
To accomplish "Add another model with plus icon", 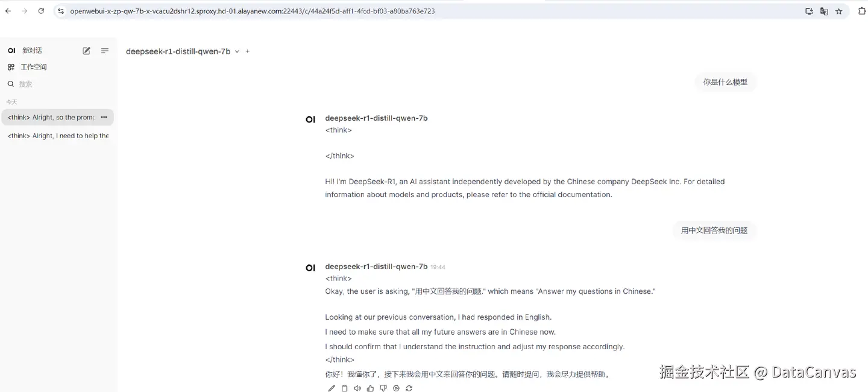I will click(248, 51).
